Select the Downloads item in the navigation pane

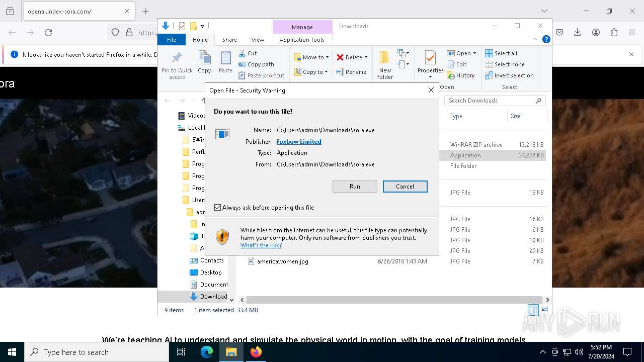[208, 297]
